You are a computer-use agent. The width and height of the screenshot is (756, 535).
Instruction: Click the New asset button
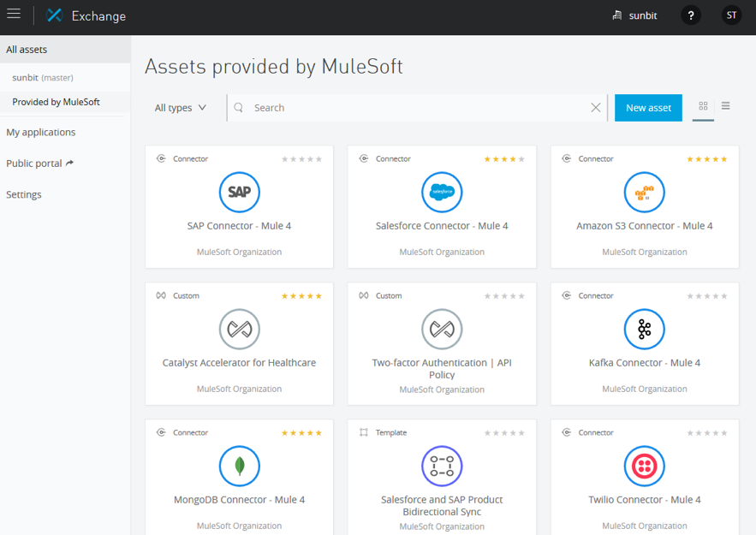[648, 108]
